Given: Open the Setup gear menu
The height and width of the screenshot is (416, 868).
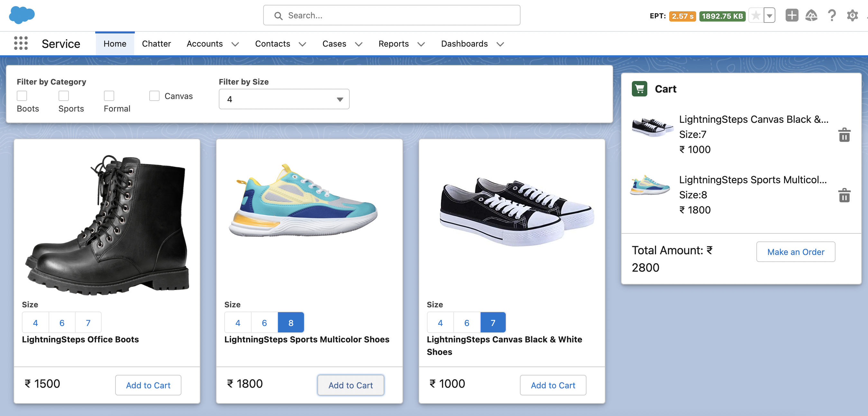Looking at the screenshot, I should [x=853, y=15].
